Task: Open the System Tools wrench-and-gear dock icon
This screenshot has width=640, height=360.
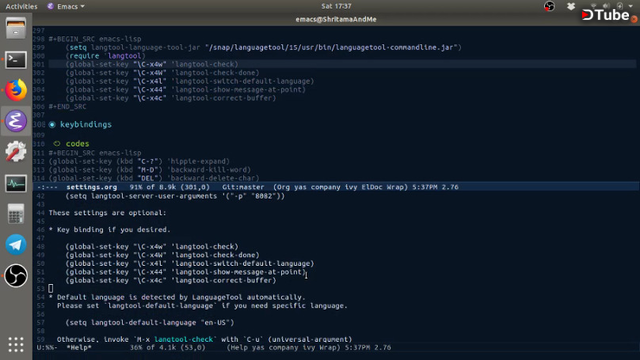Action: (16, 151)
